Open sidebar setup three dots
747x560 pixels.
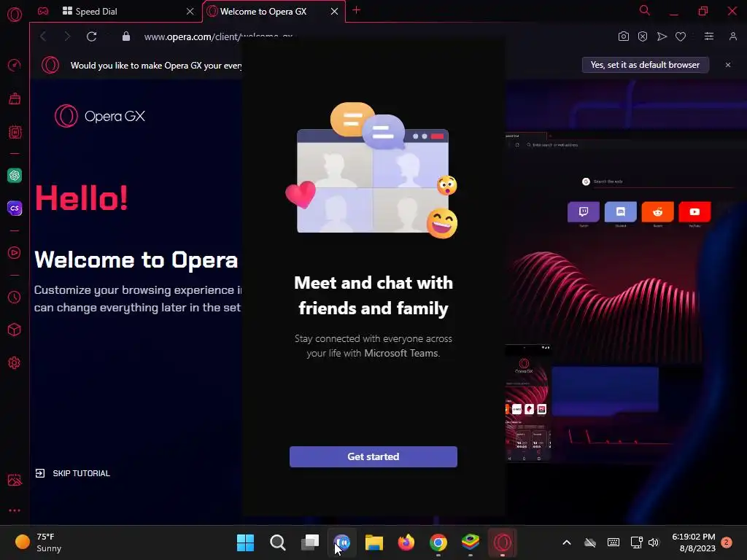[x=15, y=510]
